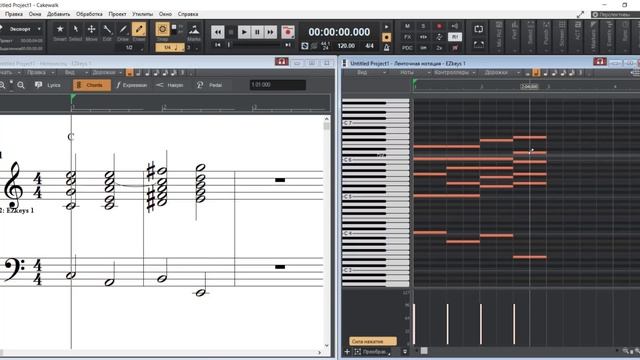640x360 pixels.
Task: Open the Утилиты menu
Action: 142,14
